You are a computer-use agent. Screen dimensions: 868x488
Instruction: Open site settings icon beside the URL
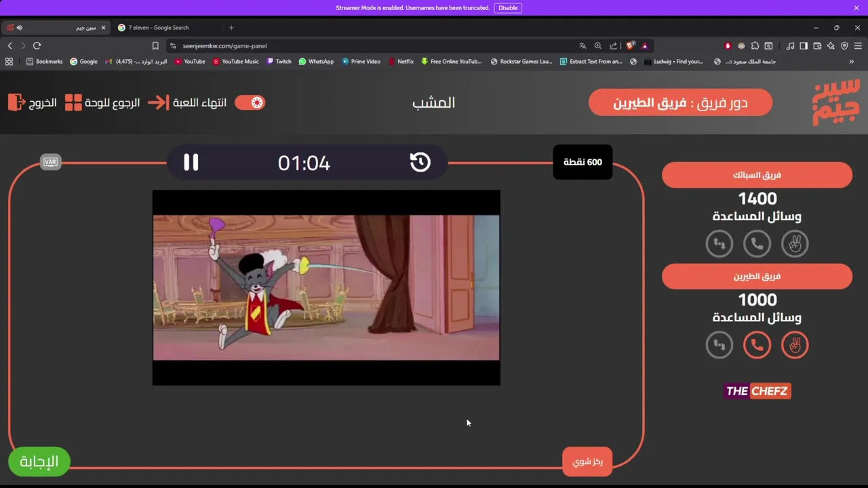click(173, 45)
